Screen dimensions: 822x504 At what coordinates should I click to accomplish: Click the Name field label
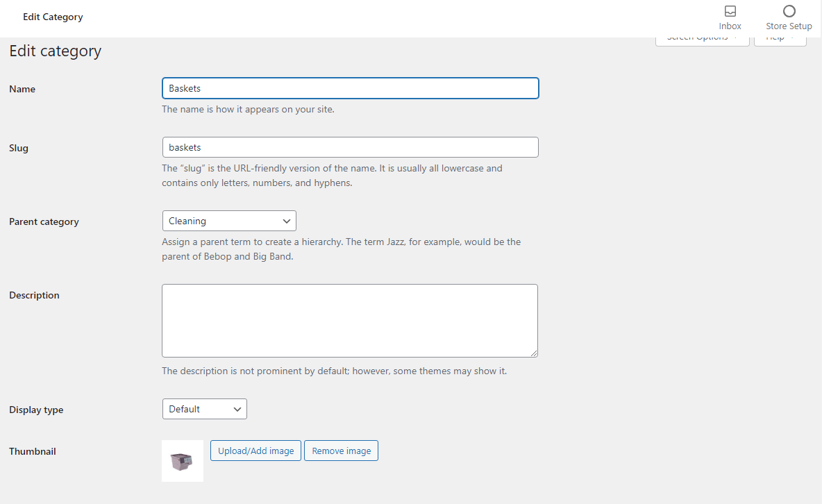click(x=22, y=89)
